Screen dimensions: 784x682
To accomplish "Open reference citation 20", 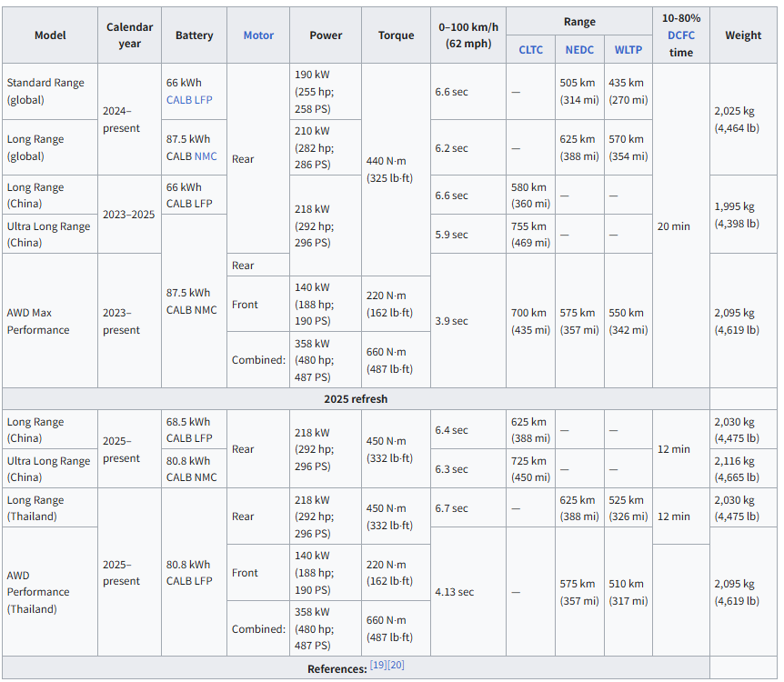I will (x=397, y=666).
